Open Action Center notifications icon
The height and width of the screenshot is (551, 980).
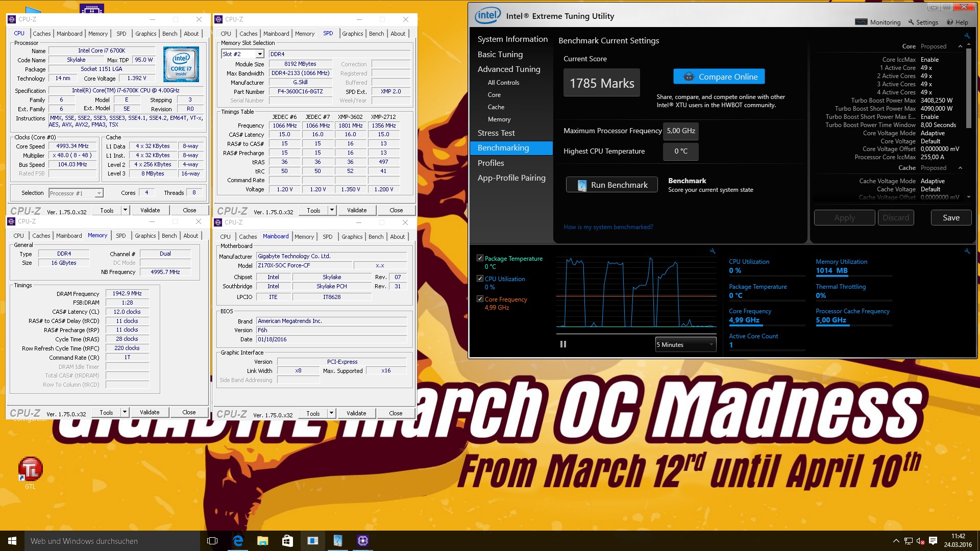(933, 541)
